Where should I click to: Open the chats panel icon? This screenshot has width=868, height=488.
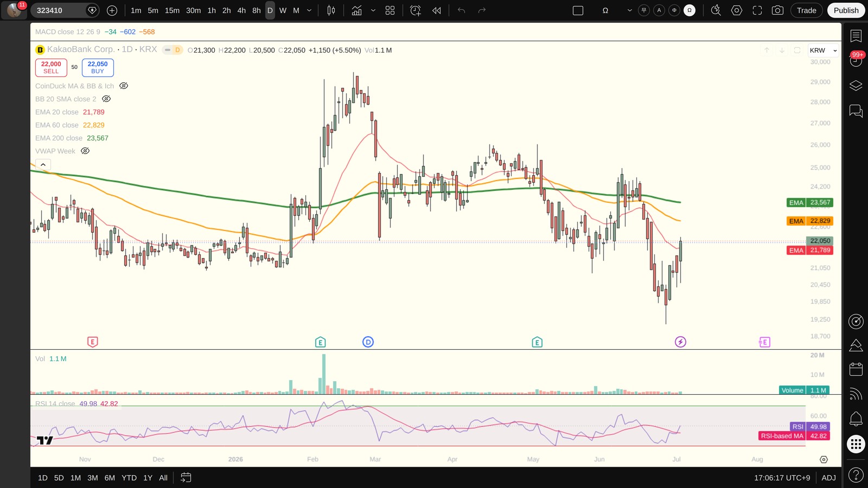tap(856, 111)
